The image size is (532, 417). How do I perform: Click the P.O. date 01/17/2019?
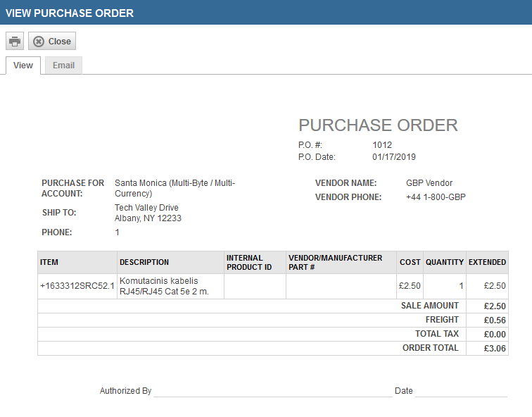tap(394, 157)
